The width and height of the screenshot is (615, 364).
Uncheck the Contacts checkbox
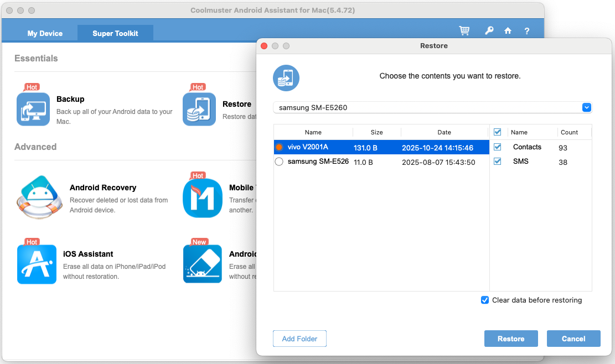point(498,147)
